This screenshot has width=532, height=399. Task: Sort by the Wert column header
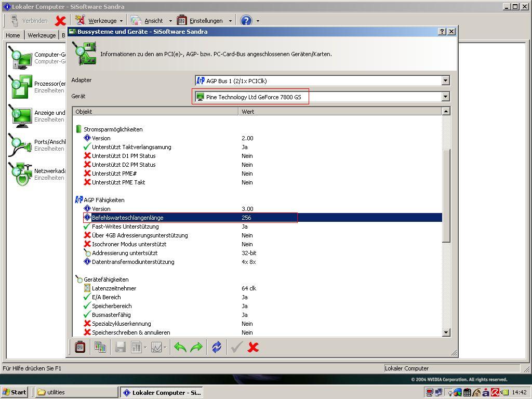340,112
